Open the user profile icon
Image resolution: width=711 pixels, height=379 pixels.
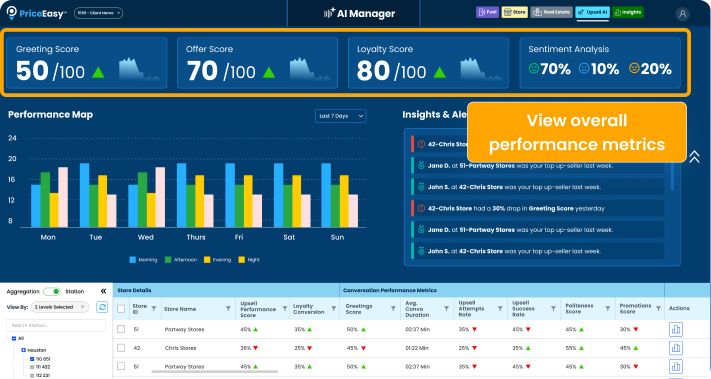pyautogui.click(x=682, y=14)
